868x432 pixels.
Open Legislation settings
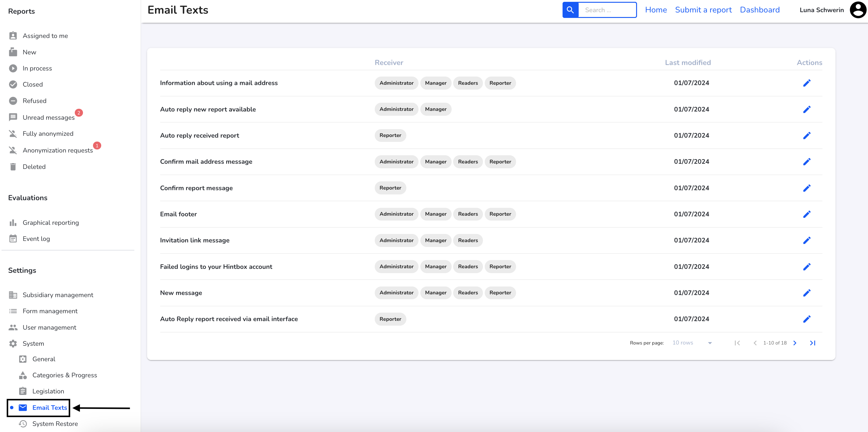click(x=48, y=391)
